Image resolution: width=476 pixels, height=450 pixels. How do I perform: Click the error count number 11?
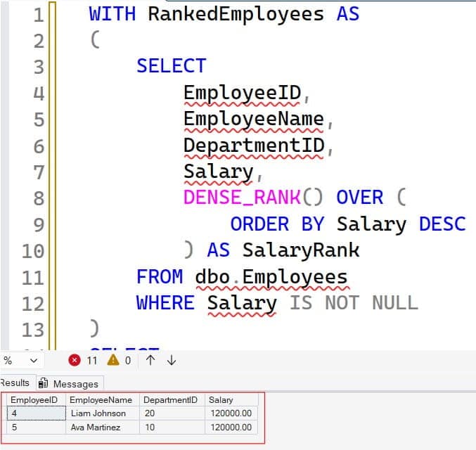coord(91,361)
